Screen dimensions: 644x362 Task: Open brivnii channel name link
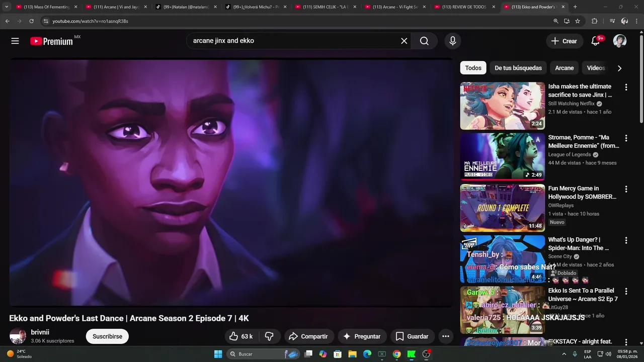(40, 332)
